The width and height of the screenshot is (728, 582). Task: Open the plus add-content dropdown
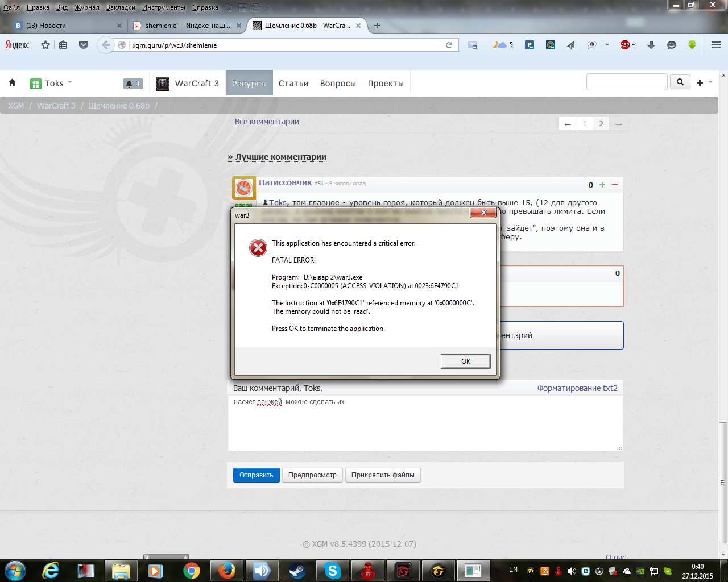pos(704,82)
